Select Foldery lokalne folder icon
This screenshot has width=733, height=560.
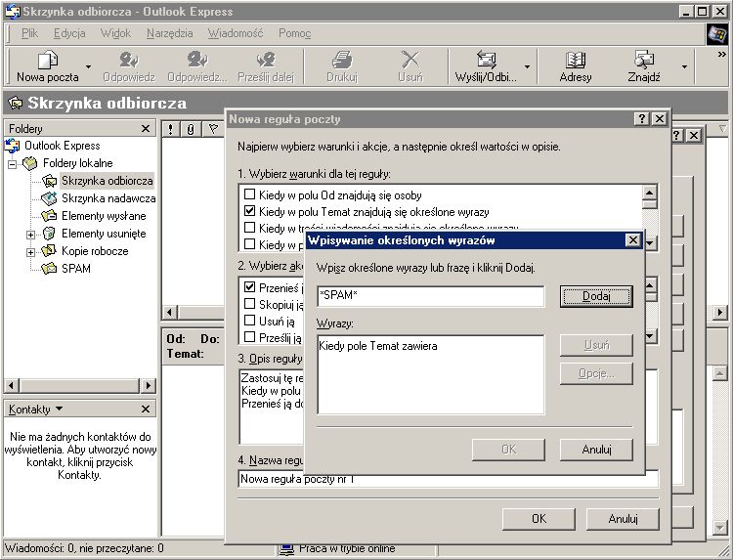point(29,163)
